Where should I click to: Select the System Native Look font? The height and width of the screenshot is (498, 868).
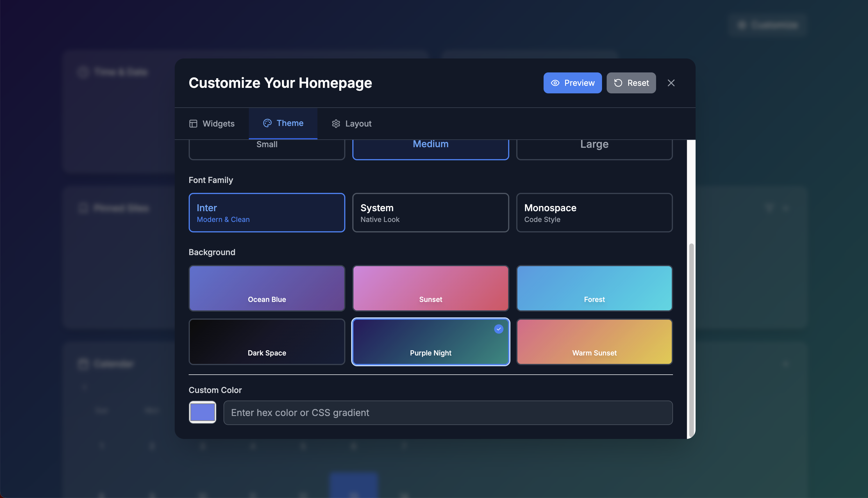(x=430, y=213)
